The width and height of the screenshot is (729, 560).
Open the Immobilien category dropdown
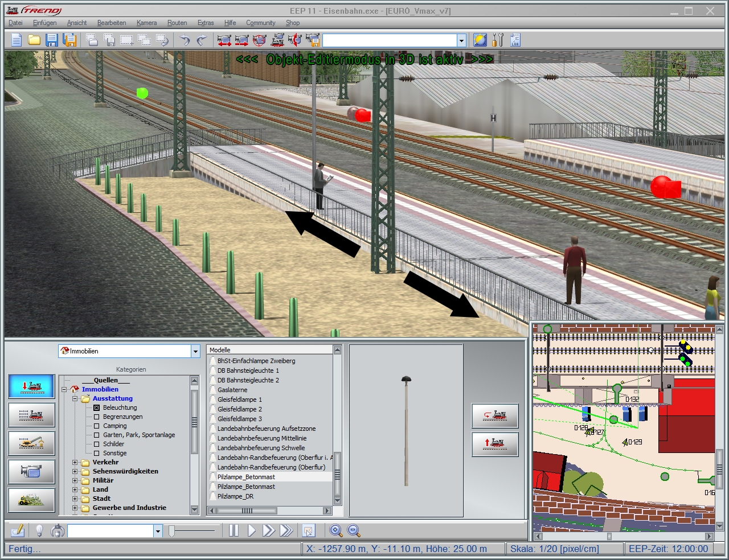click(195, 351)
